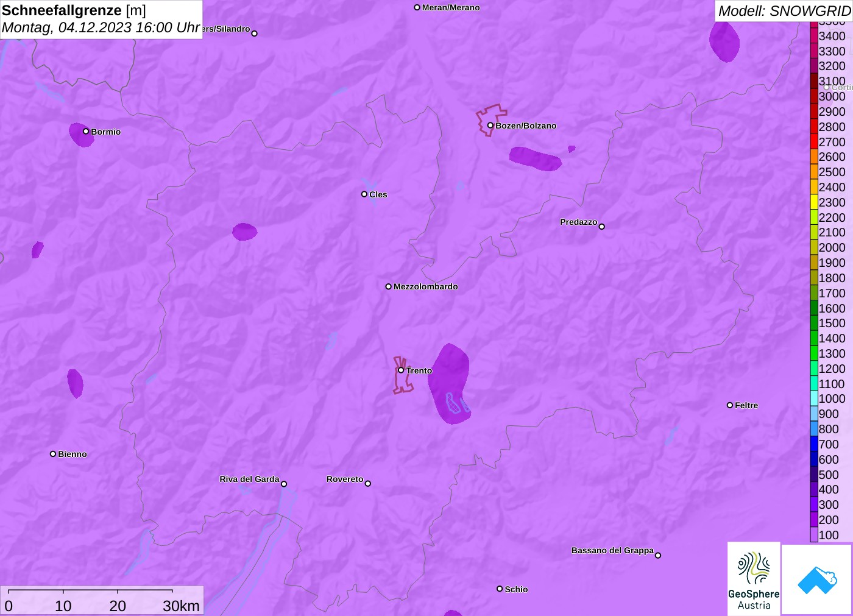The width and height of the screenshot is (853, 616).
Task: Click the Cles town marker
Action: click(364, 194)
